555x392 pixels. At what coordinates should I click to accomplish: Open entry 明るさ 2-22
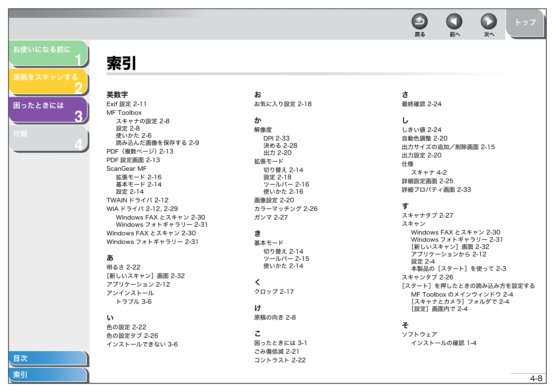point(123,267)
